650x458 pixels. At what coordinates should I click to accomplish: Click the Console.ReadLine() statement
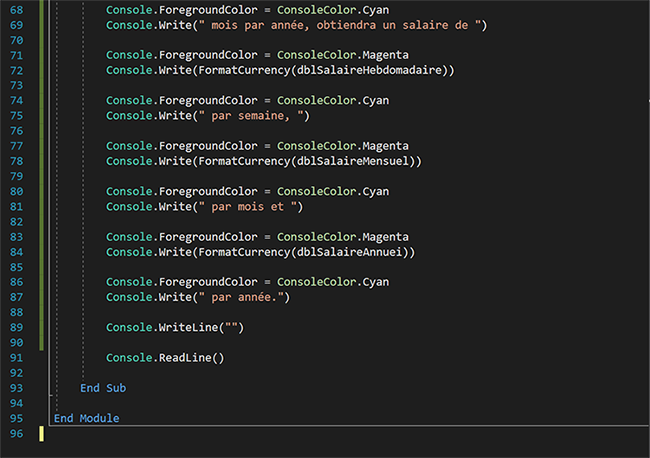(165, 358)
